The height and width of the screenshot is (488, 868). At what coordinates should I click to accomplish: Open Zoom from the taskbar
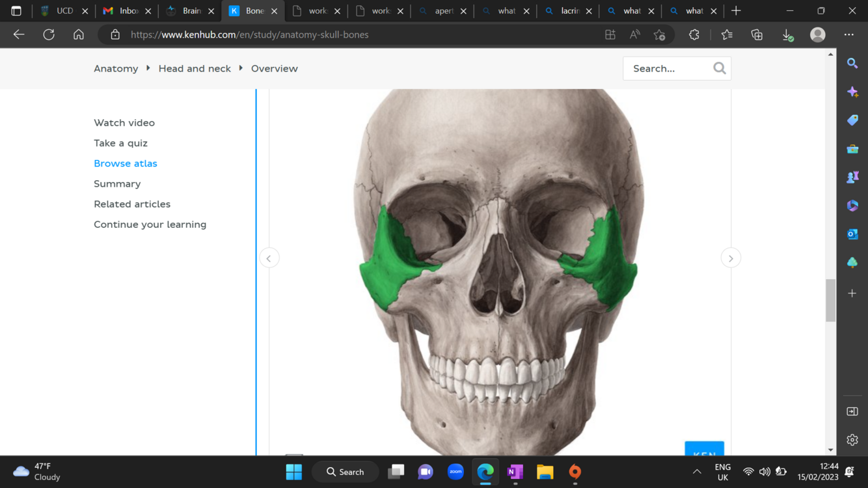point(455,472)
